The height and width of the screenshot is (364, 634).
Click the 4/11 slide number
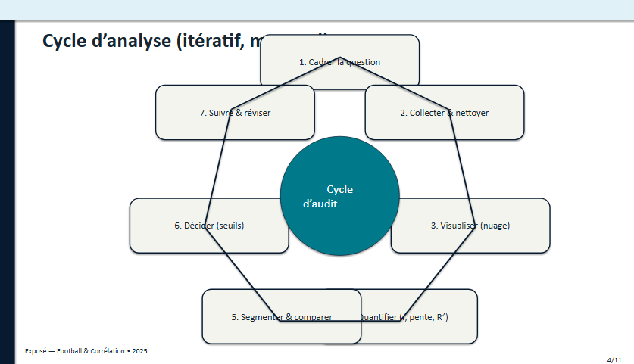[x=615, y=358]
